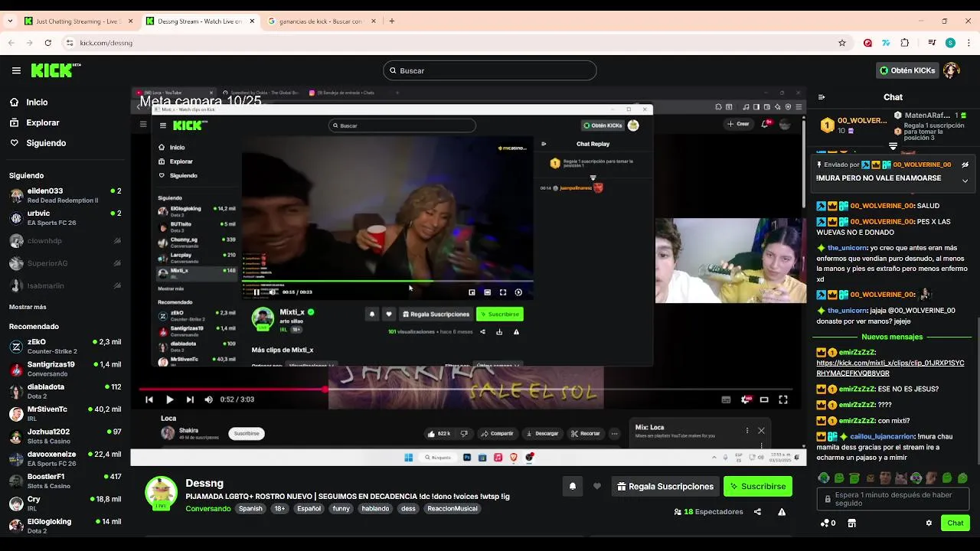Open the browser extensions puzzle icon
This screenshot has height=551, width=980.
pyautogui.click(x=905, y=43)
